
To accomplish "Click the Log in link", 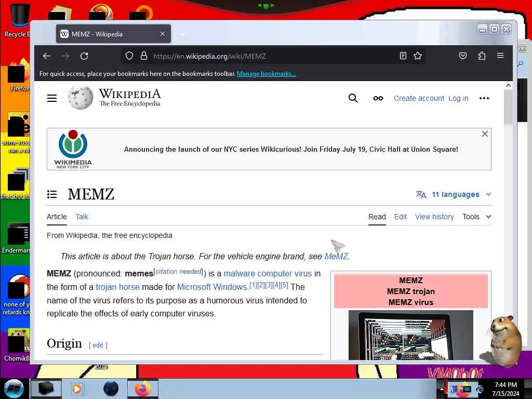I will (458, 98).
